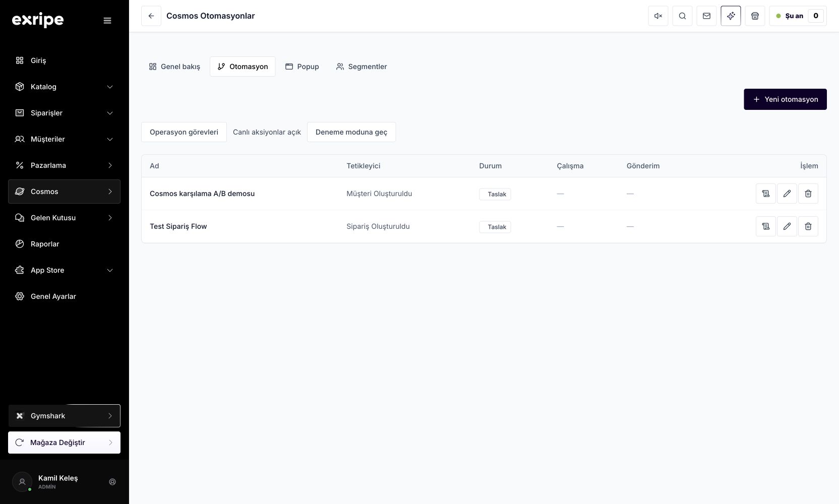This screenshot has height=504, width=839.
Task: Open logs for Test Sipariş Flow
Action: click(x=766, y=226)
